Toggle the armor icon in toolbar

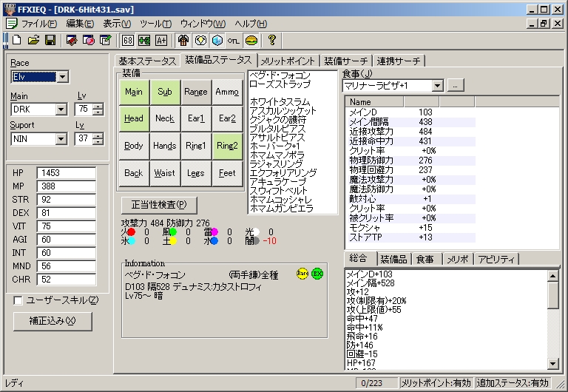pyautogui.click(x=183, y=40)
